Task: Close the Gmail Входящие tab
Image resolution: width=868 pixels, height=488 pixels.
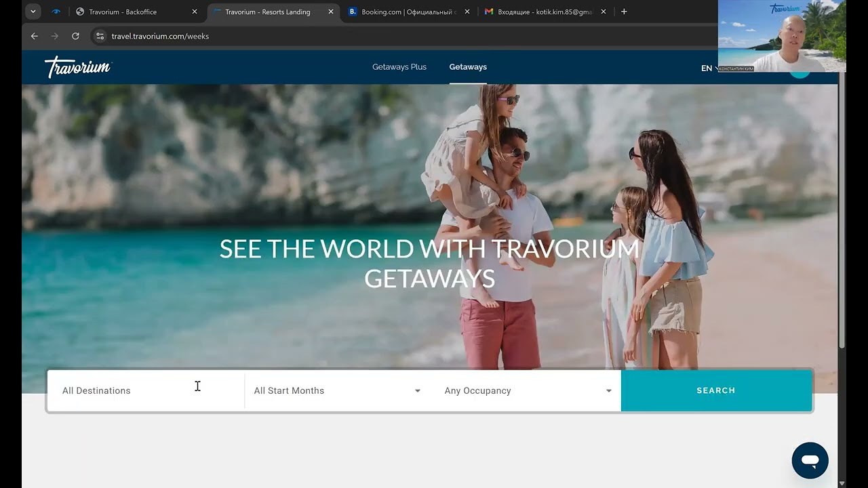Action: click(x=604, y=12)
